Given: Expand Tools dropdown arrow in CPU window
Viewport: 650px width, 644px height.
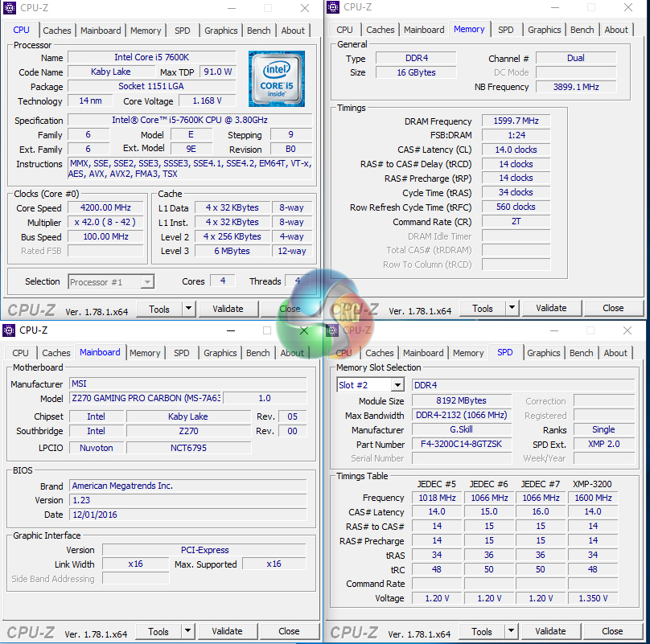Looking at the screenshot, I should pyautogui.click(x=188, y=309).
